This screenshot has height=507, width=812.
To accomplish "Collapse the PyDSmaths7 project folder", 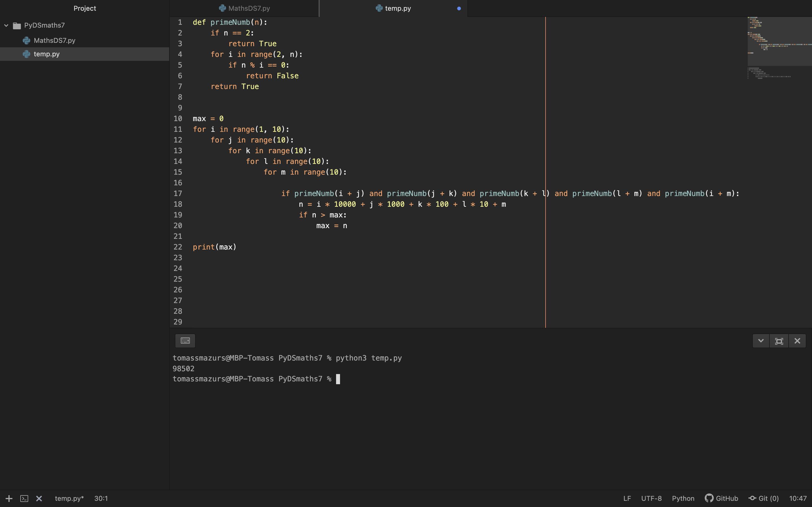I will pyautogui.click(x=6, y=25).
